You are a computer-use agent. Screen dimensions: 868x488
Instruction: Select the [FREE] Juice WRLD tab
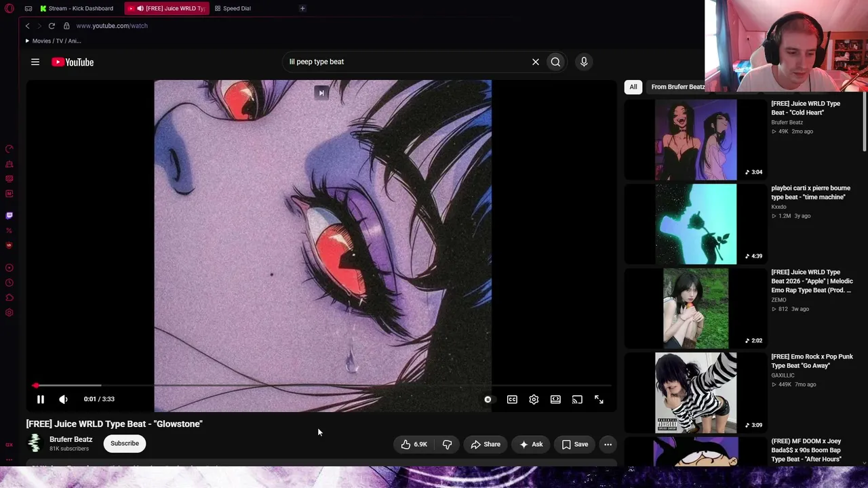click(168, 8)
